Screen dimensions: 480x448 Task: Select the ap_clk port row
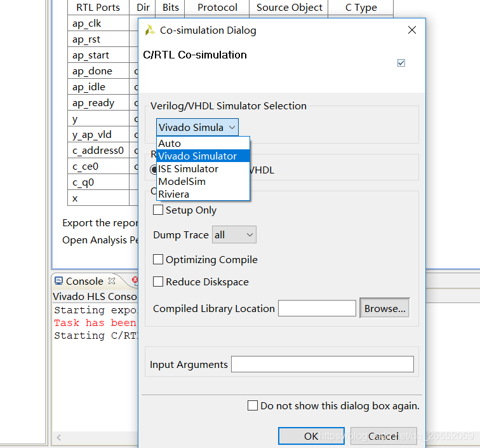click(x=98, y=24)
